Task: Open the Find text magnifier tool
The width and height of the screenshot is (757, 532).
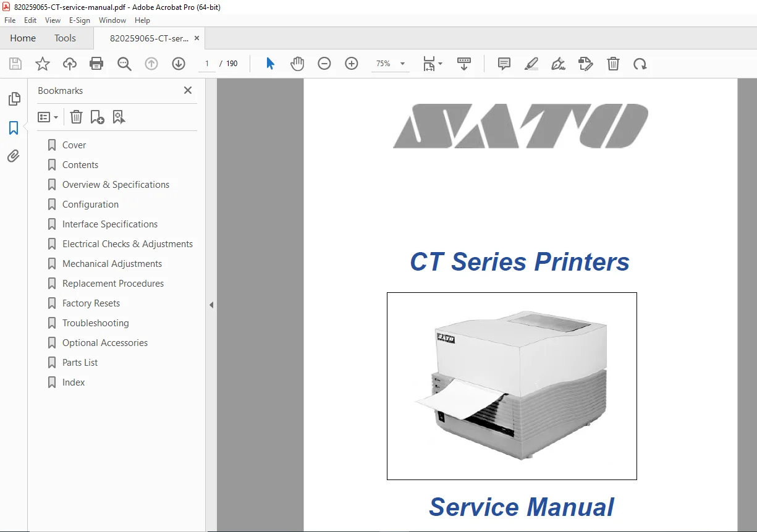Action: coord(124,64)
